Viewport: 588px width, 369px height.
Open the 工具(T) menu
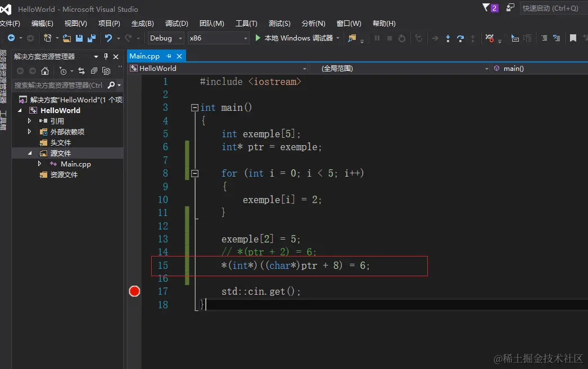[246, 23]
